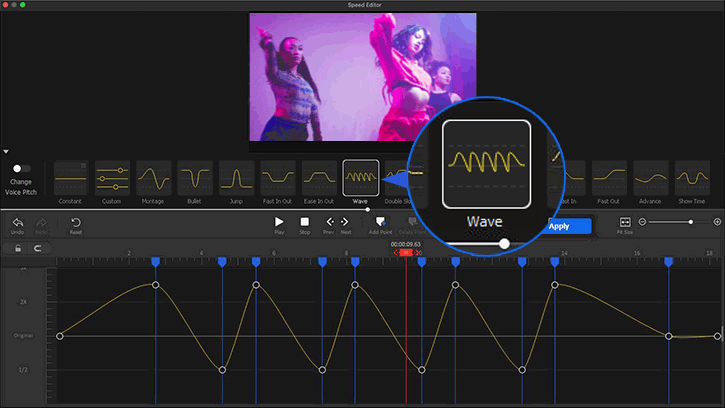Toggle the timeline lock icon
This screenshot has width=725, height=408.
[x=18, y=248]
